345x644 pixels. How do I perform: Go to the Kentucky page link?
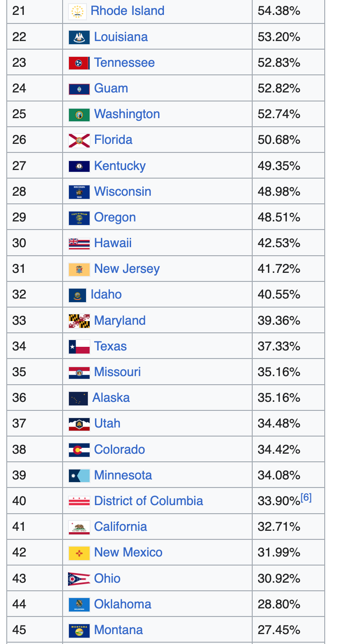point(120,166)
